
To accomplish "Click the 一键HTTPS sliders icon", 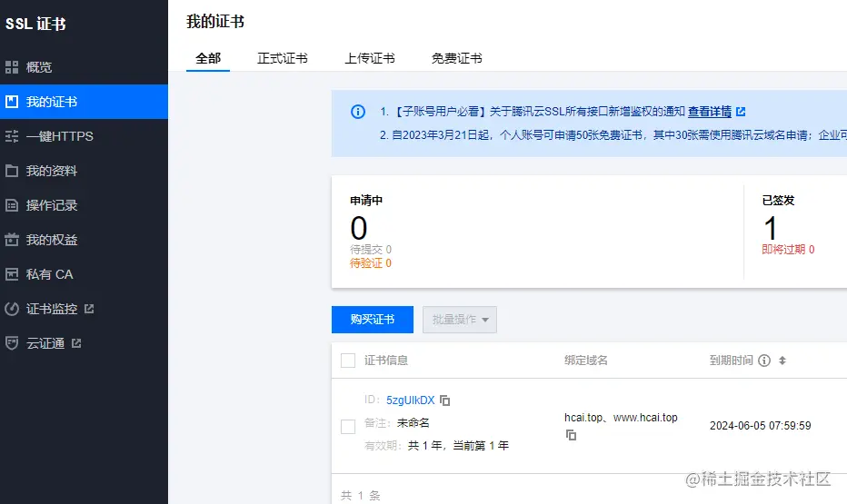I will click(12, 136).
